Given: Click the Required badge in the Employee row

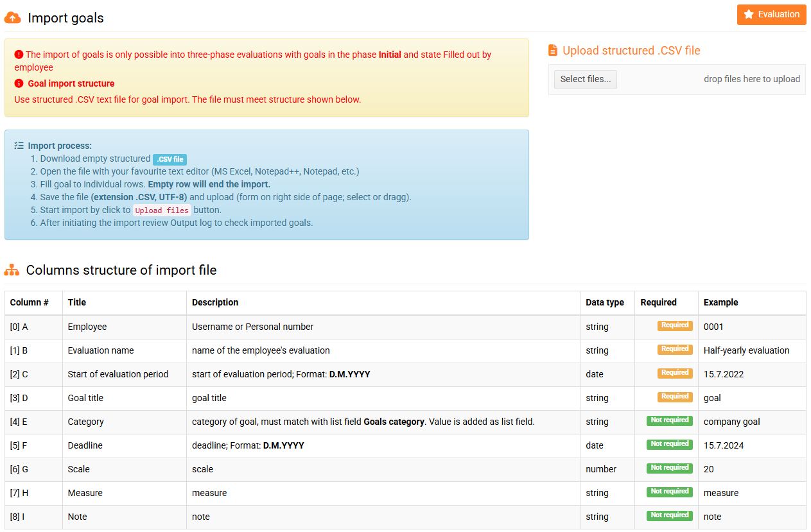Looking at the screenshot, I should tap(675, 325).
